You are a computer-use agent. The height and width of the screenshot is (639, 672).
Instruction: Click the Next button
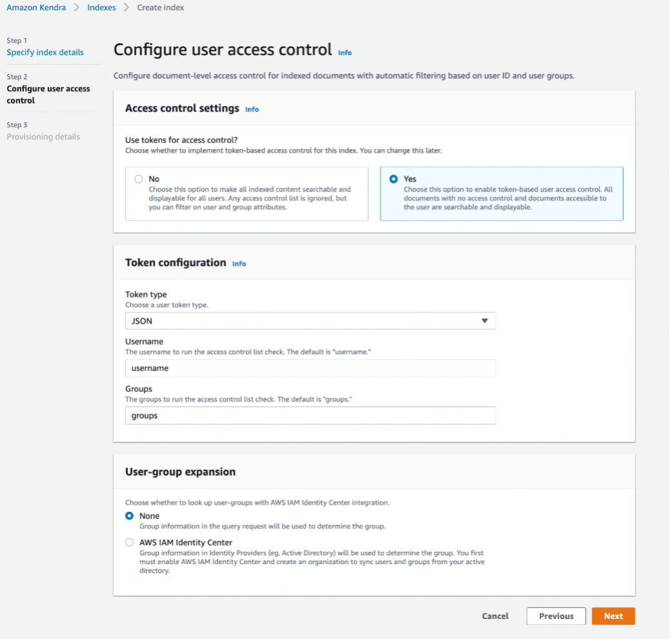(613, 616)
